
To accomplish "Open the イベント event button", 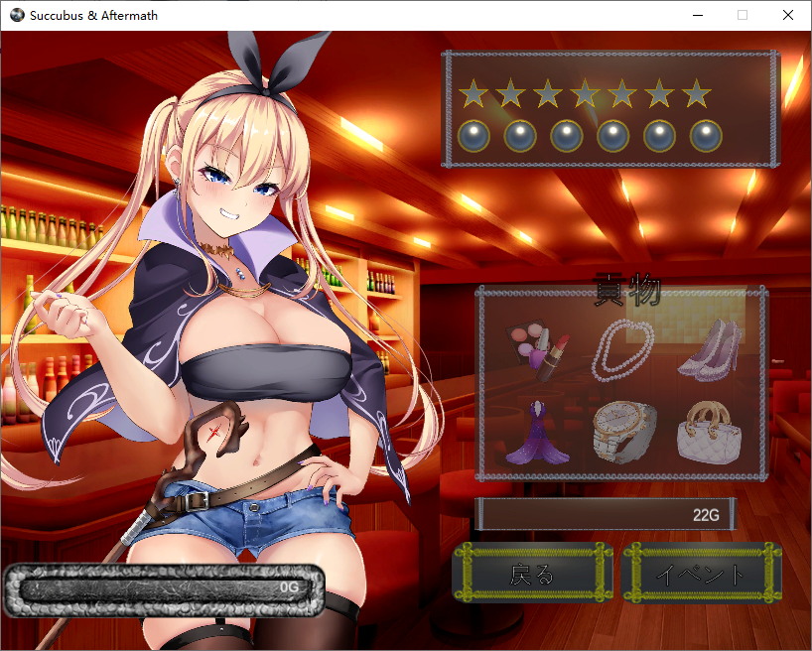I will coord(702,573).
